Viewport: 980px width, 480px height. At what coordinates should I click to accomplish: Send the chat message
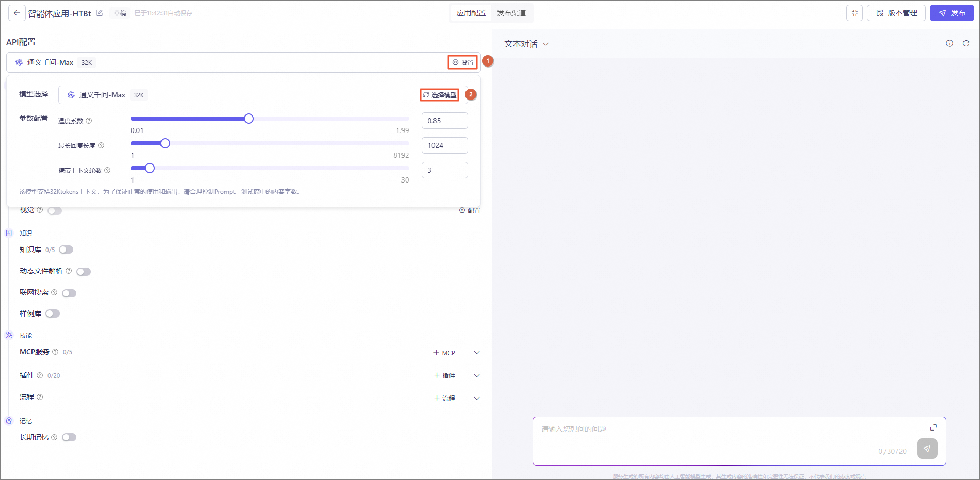(x=927, y=449)
